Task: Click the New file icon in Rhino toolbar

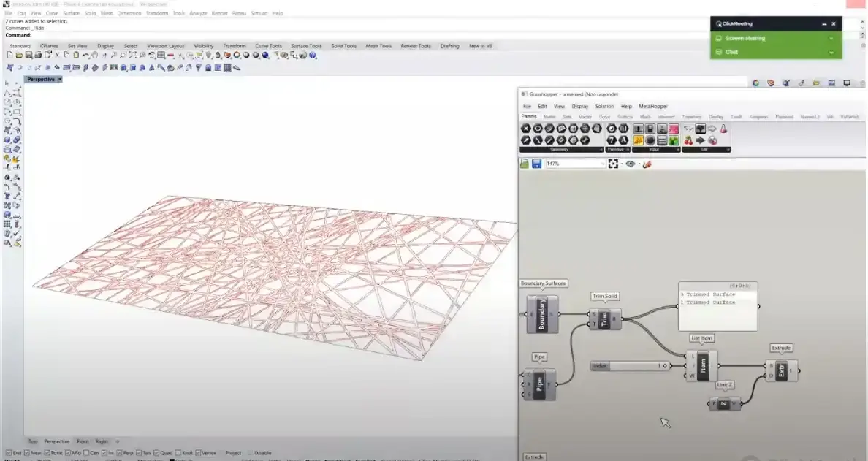Action: 9,55
